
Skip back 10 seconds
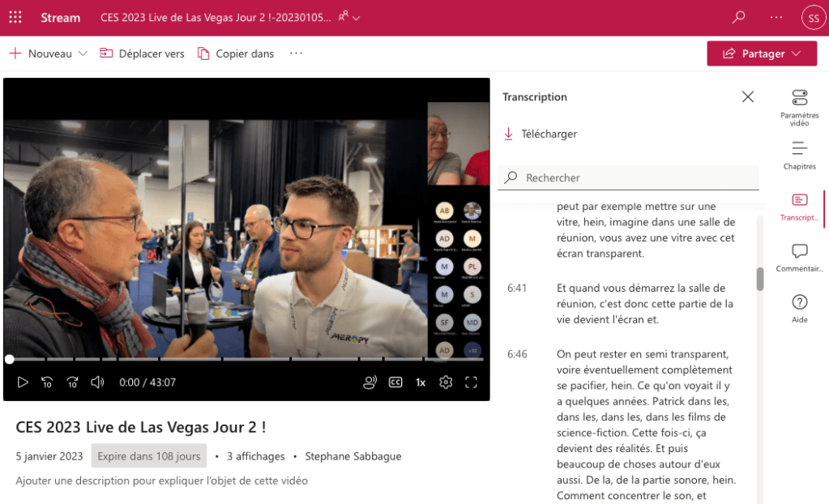coord(47,382)
